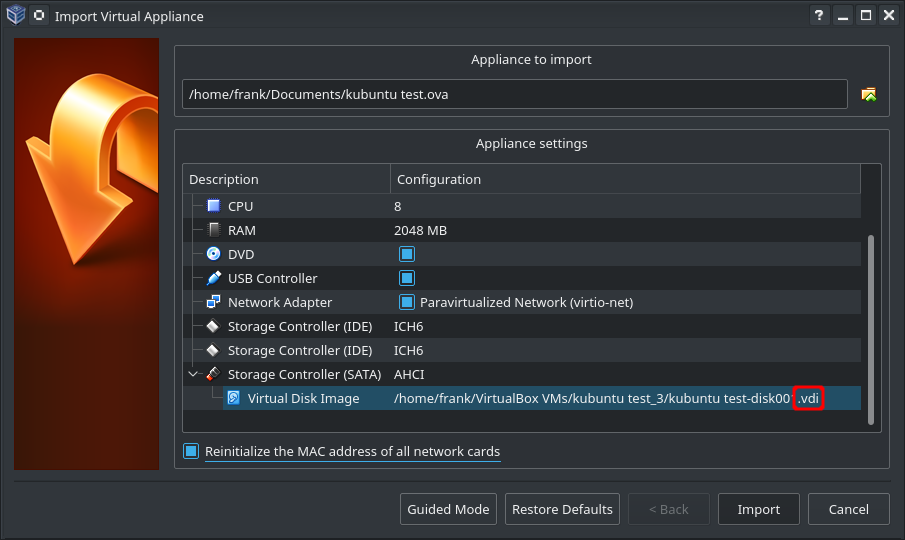Select the DVD disc icon
The image size is (905, 540).
click(214, 254)
